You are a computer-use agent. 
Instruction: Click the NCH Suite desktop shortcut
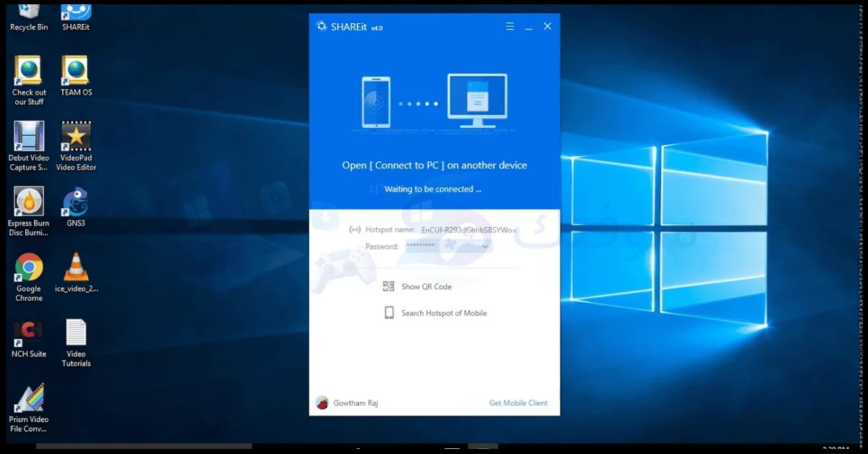pyautogui.click(x=29, y=338)
